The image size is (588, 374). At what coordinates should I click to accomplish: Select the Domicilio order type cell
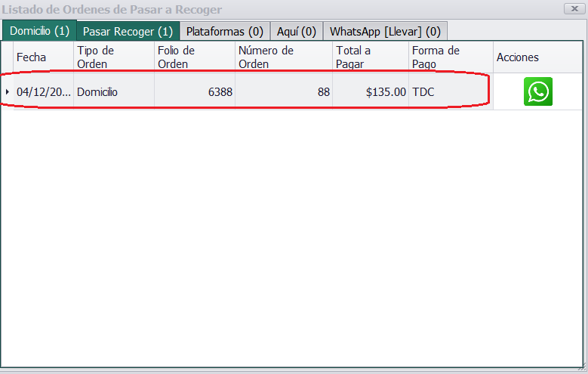[113, 92]
